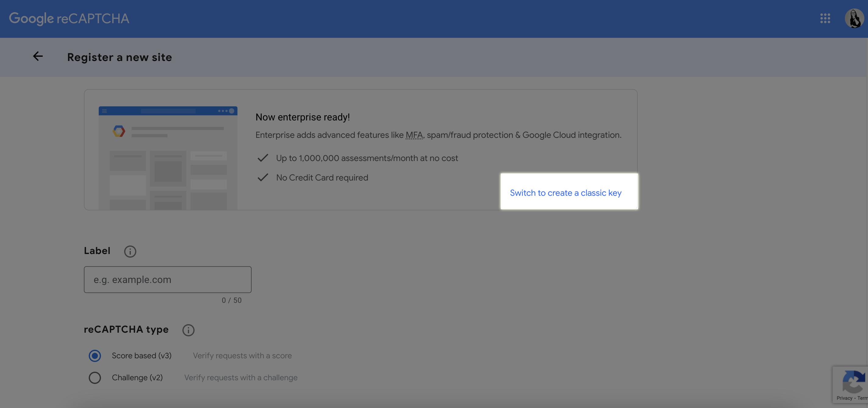This screenshot has height=408, width=868.
Task: Click the MFA abbreviation text
Action: pyautogui.click(x=414, y=135)
